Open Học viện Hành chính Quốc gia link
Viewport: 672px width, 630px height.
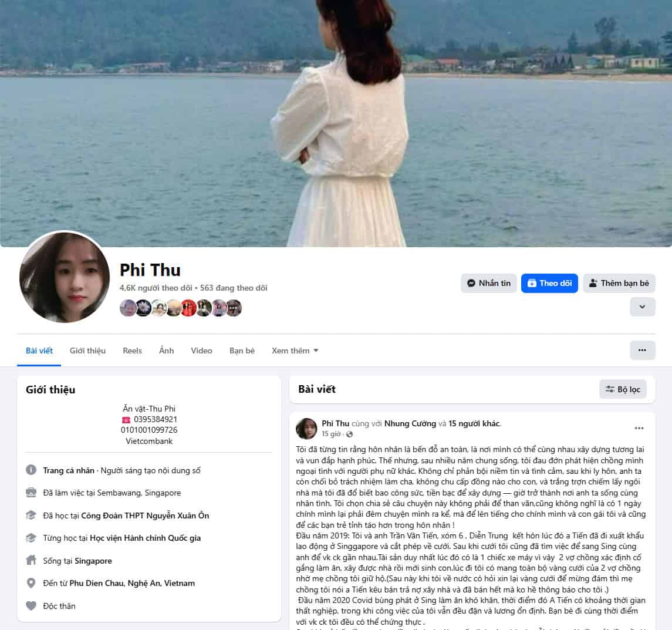tap(145, 538)
